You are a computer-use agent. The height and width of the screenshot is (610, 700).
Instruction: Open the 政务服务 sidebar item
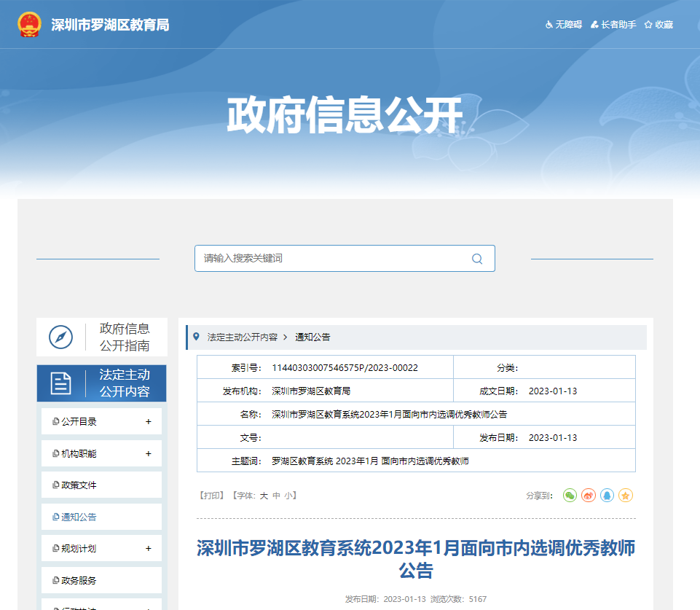click(x=102, y=581)
